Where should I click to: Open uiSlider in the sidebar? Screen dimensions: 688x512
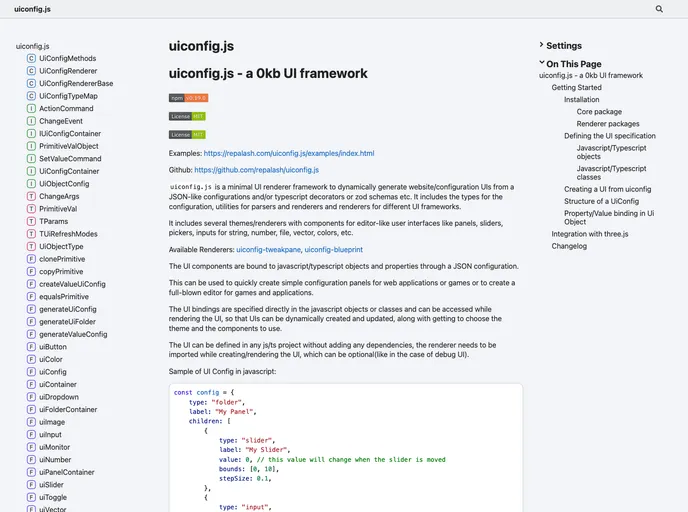coord(51,485)
